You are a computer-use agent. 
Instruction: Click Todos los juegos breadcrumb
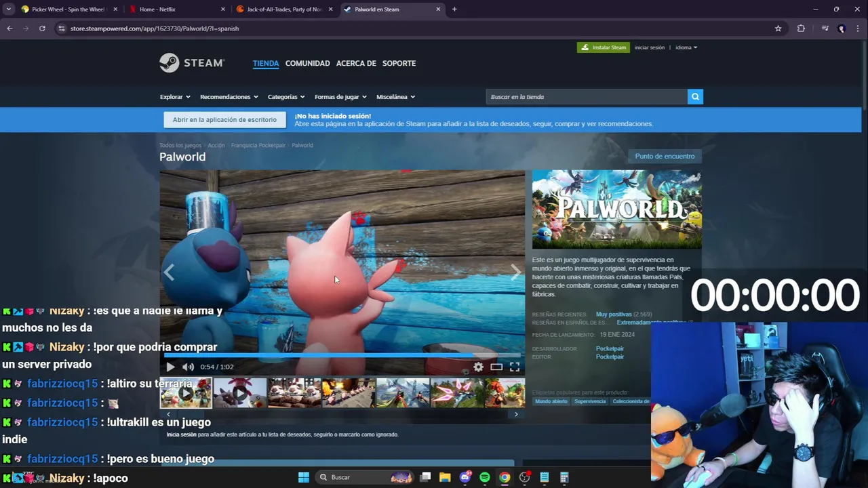[x=180, y=145]
